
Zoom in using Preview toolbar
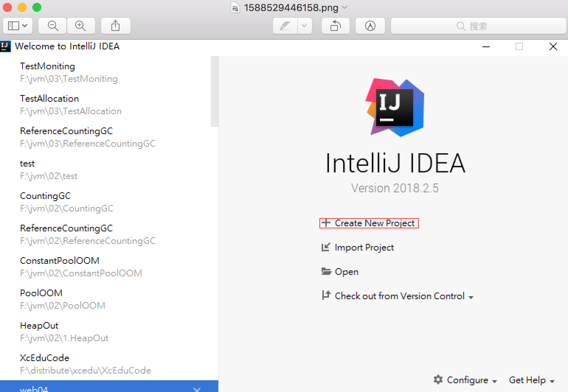pos(81,26)
